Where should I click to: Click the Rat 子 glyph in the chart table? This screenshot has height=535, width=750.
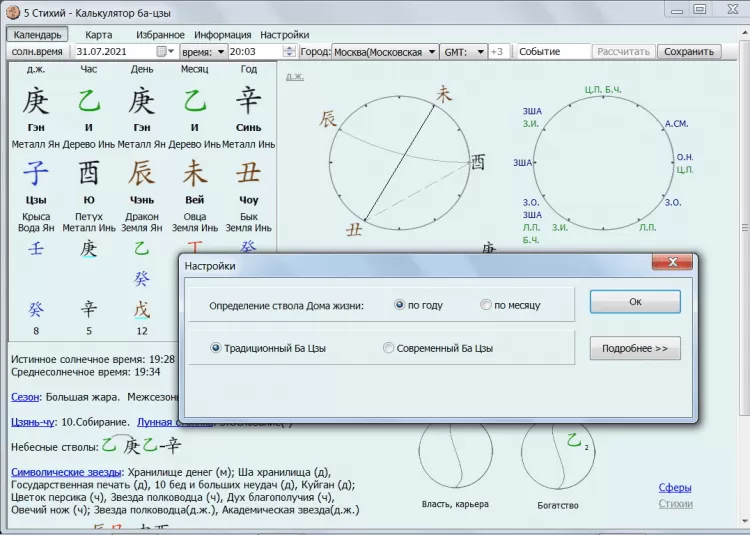pos(36,172)
